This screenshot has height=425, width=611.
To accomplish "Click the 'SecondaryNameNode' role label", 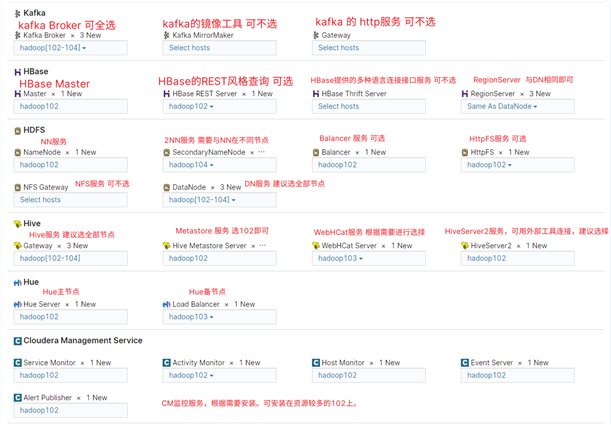I will pos(209,152).
